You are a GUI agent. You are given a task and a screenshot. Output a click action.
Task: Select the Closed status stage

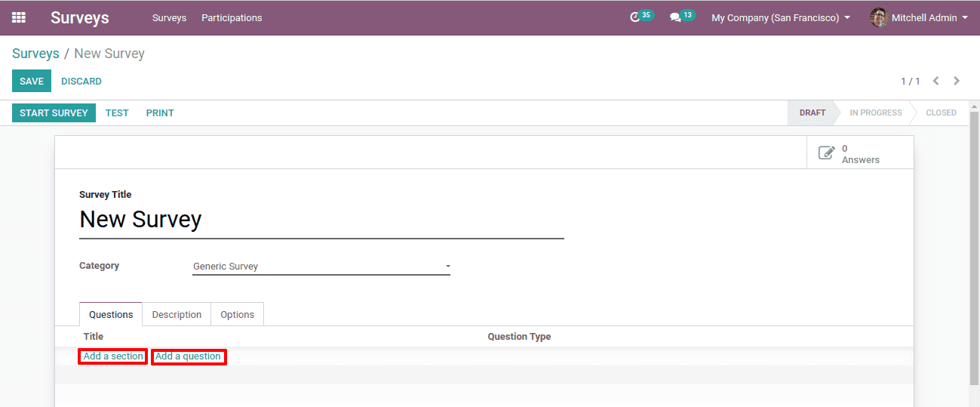(x=941, y=113)
